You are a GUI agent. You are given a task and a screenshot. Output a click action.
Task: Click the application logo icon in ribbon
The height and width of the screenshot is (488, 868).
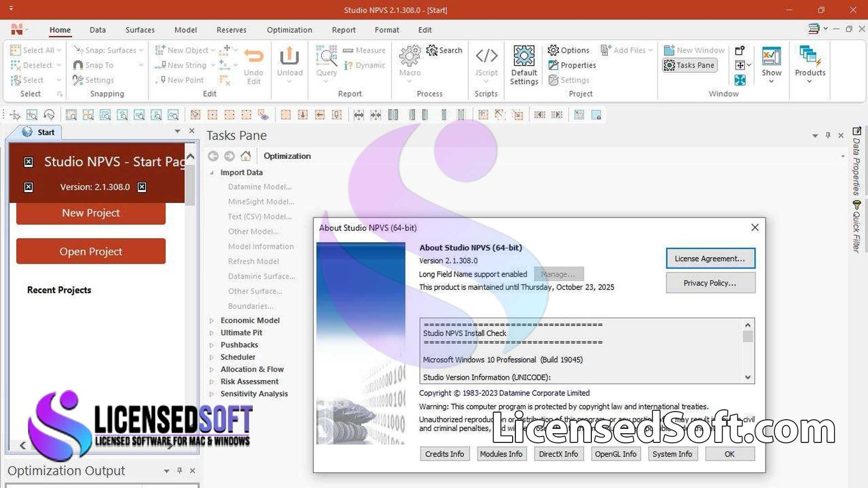(x=17, y=29)
